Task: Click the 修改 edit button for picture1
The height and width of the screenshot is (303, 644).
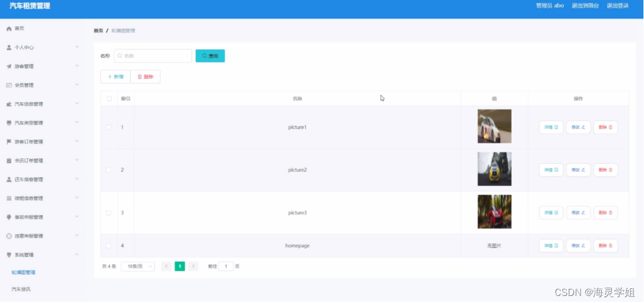Action: [578, 128]
